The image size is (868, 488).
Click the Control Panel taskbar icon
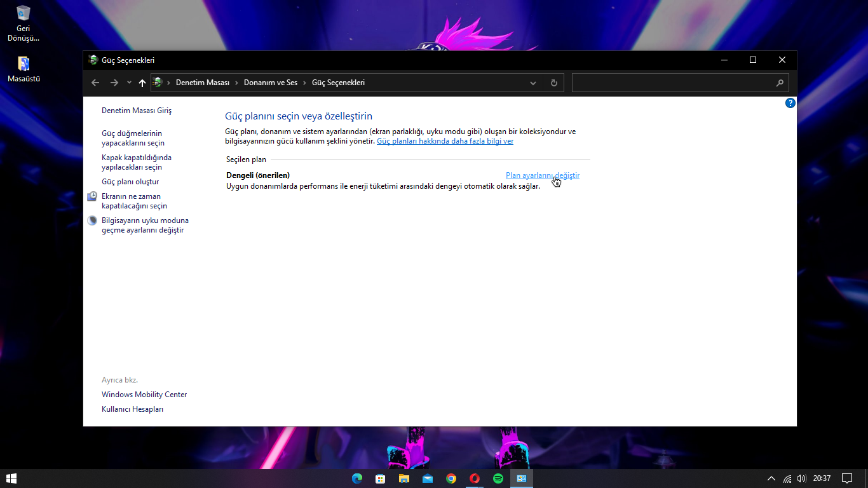pyautogui.click(x=522, y=478)
